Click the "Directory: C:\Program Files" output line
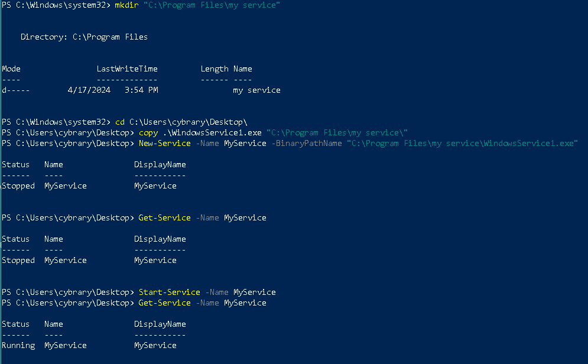The width and height of the screenshot is (588, 364). [x=84, y=37]
